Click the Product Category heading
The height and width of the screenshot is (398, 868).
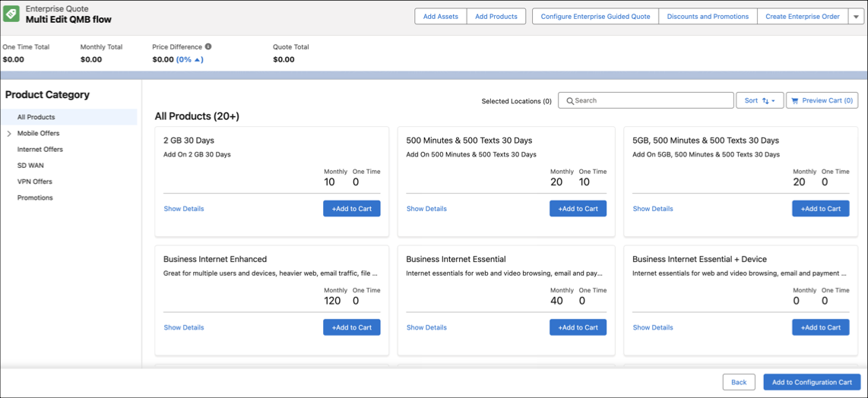click(x=47, y=95)
